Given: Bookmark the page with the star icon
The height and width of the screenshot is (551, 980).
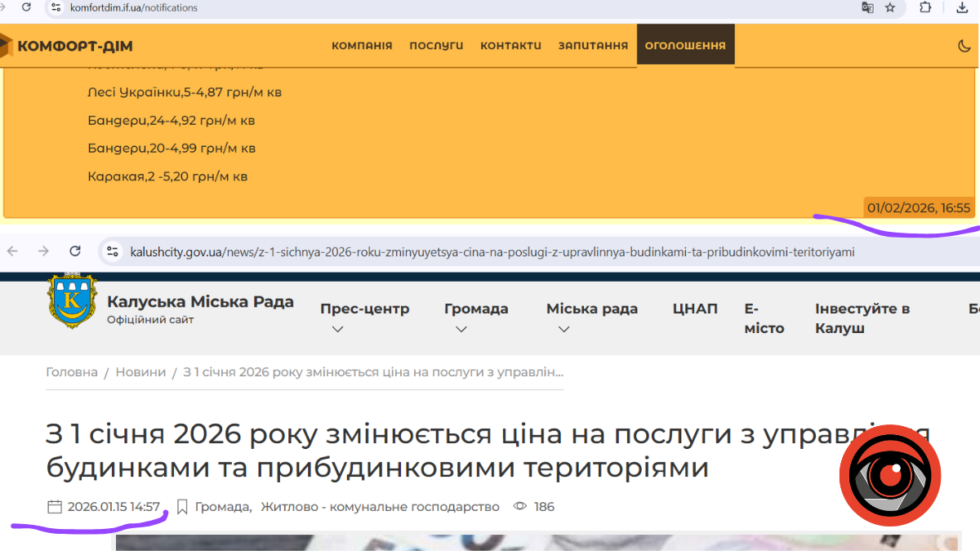Looking at the screenshot, I should click(x=890, y=7).
